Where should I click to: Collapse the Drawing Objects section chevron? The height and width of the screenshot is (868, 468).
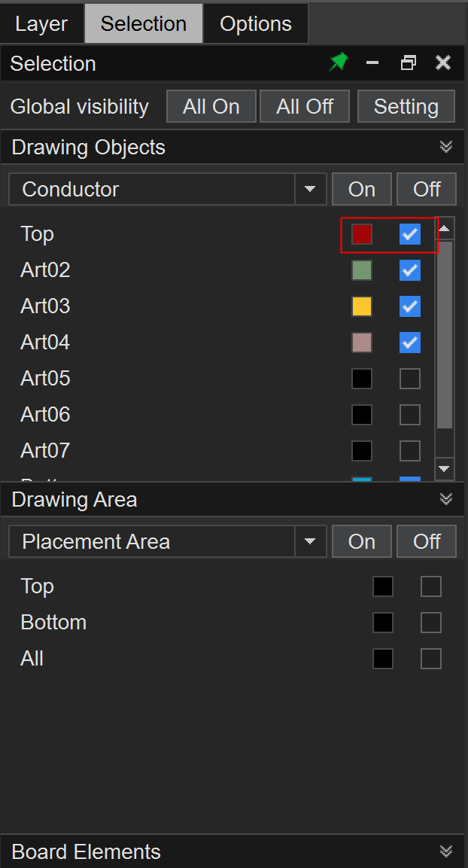coord(446,147)
